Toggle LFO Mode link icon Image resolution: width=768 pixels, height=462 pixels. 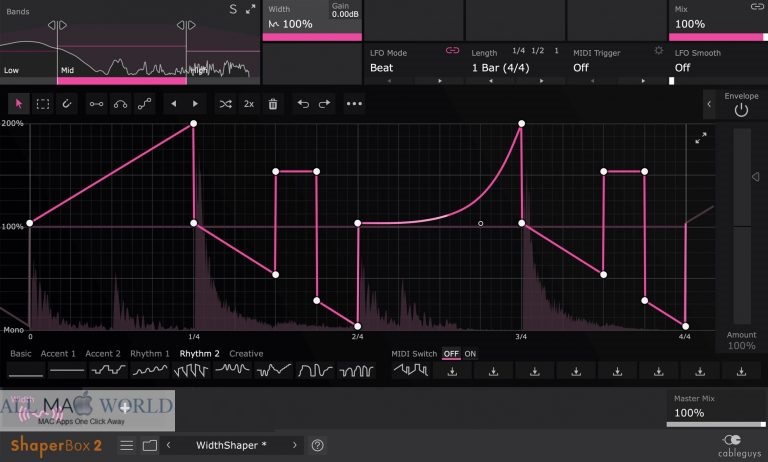pyautogui.click(x=453, y=50)
